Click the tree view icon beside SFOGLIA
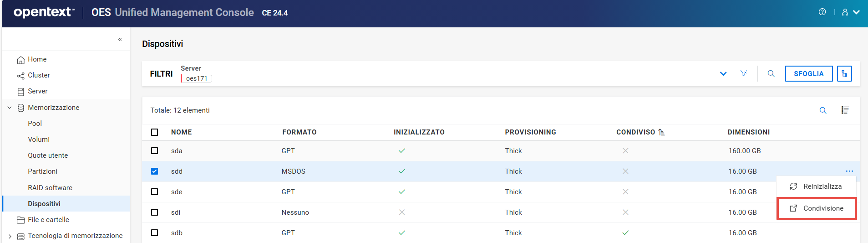This screenshot has width=868, height=243. coord(844,73)
